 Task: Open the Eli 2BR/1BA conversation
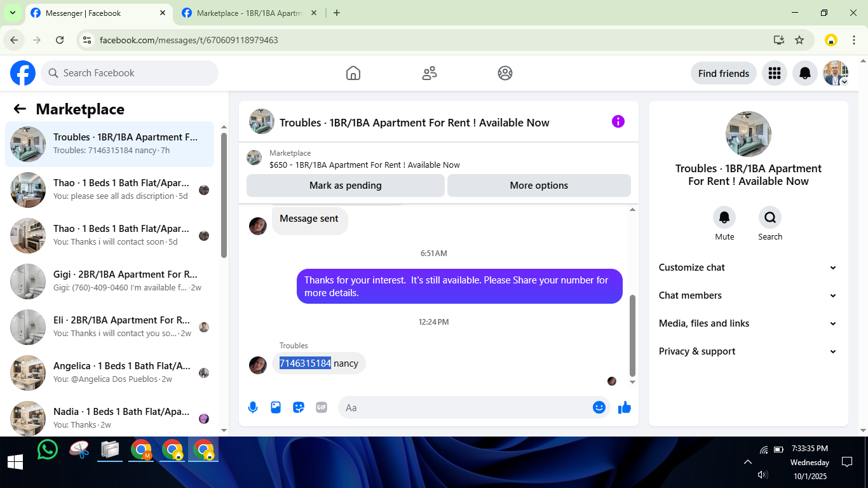coord(110,327)
